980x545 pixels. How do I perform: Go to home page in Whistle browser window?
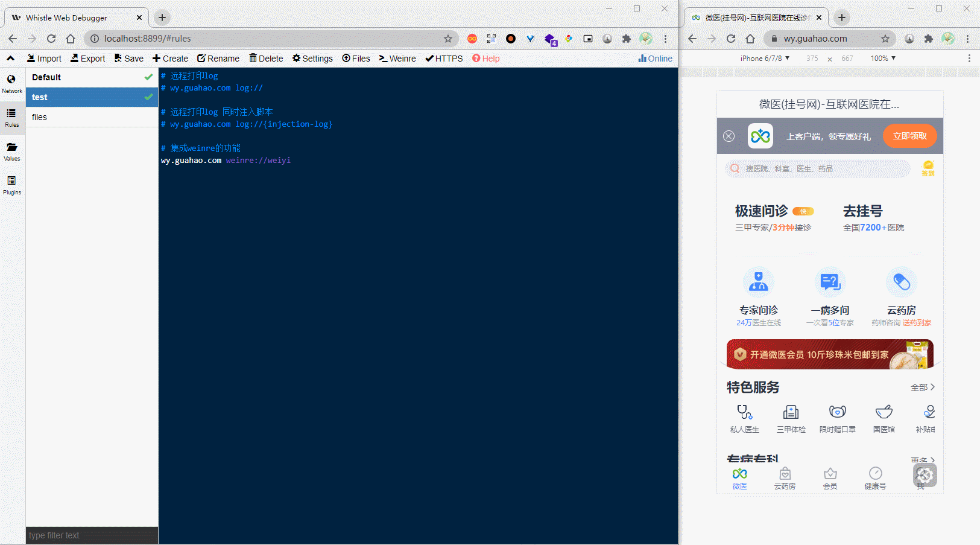coord(71,39)
